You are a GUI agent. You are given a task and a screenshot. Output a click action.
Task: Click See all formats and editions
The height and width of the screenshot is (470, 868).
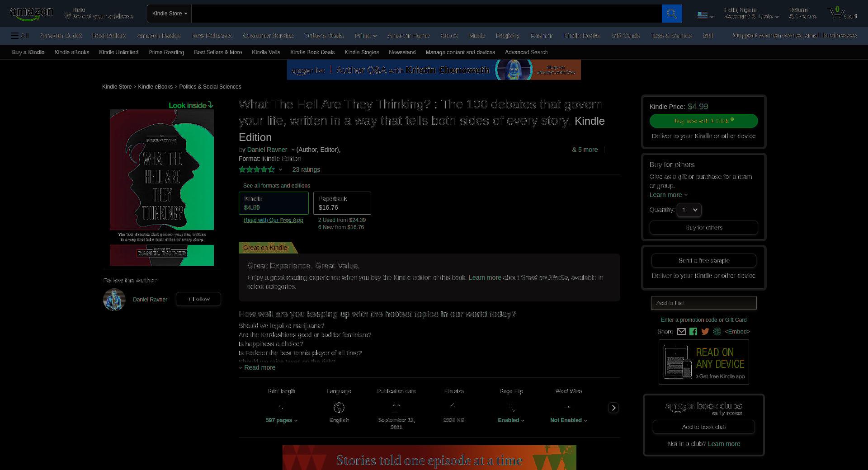coord(277,186)
